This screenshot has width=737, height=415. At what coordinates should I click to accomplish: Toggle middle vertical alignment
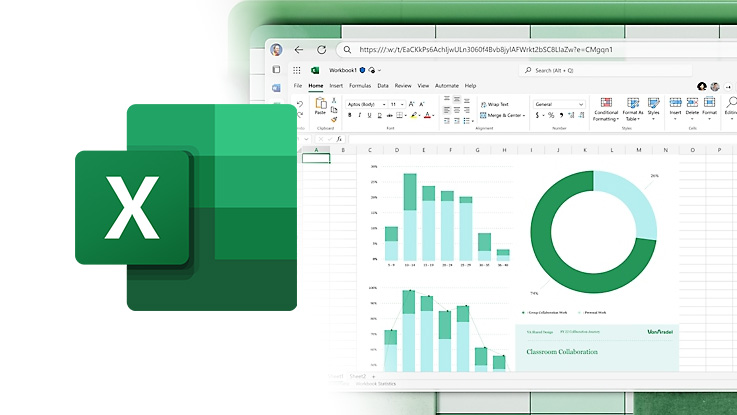click(x=457, y=99)
